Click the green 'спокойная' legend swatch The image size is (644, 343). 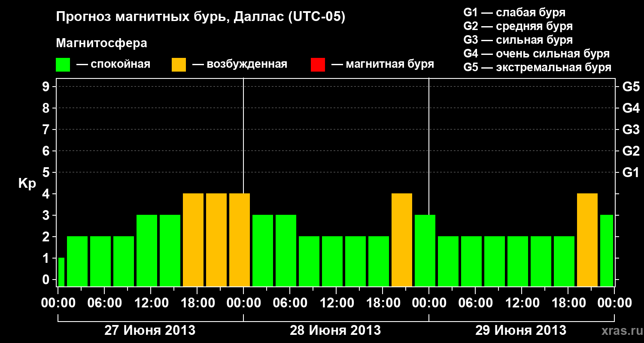[x=63, y=65]
